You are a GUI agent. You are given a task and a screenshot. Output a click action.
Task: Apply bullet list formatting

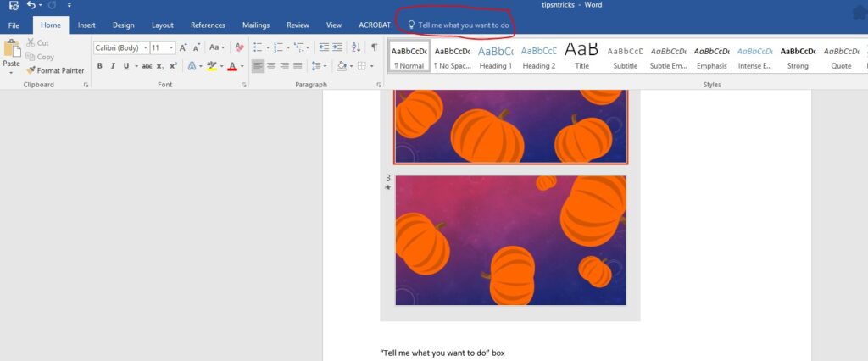coord(259,48)
